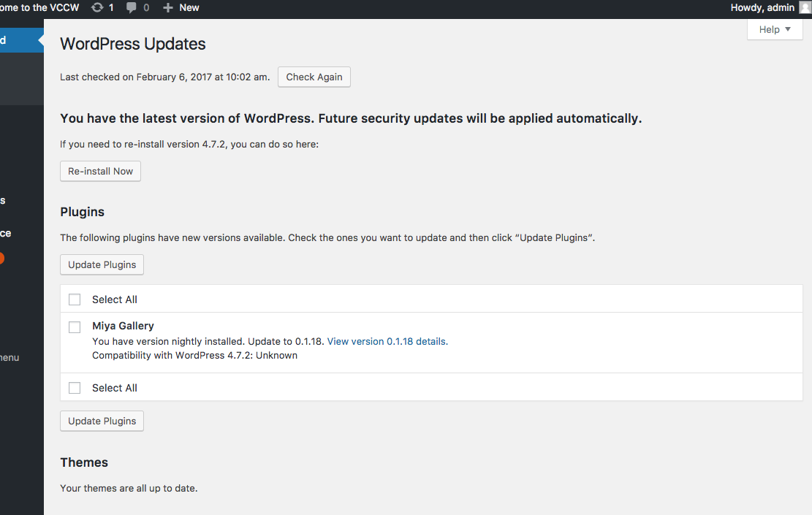Click 'Your themes are all up to date.' text
Screen dimensions: 812x515
coord(129,488)
